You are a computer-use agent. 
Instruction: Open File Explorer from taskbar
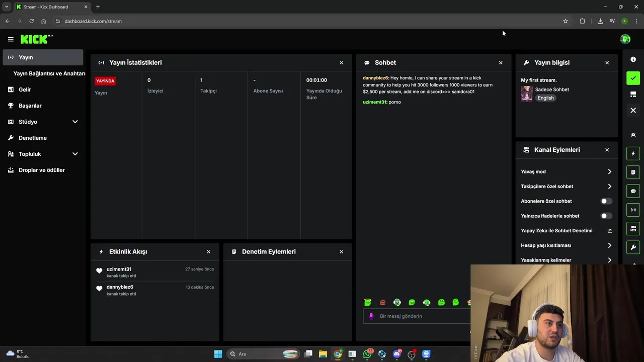click(323, 354)
